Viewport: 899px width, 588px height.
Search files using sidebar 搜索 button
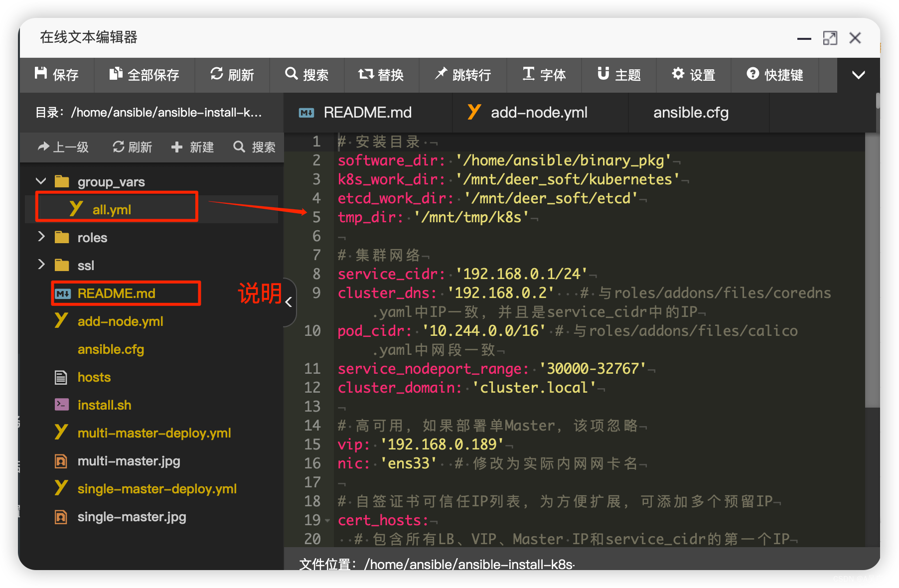pos(254,147)
